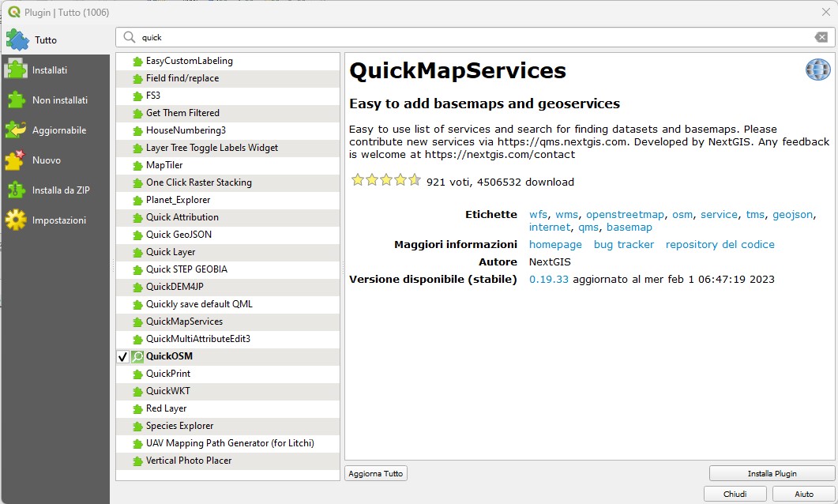This screenshot has height=504, width=838.
Task: Open the Impostazioni settings tab
Action: (x=58, y=220)
